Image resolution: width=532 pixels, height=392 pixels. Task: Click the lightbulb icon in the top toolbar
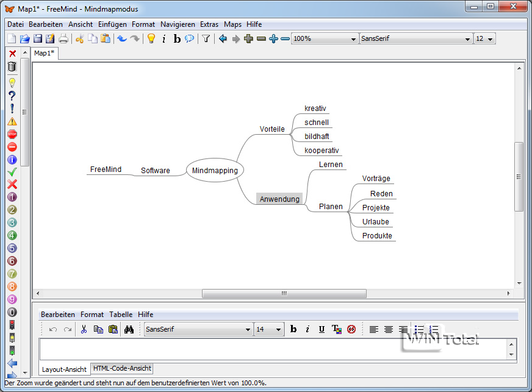point(151,39)
